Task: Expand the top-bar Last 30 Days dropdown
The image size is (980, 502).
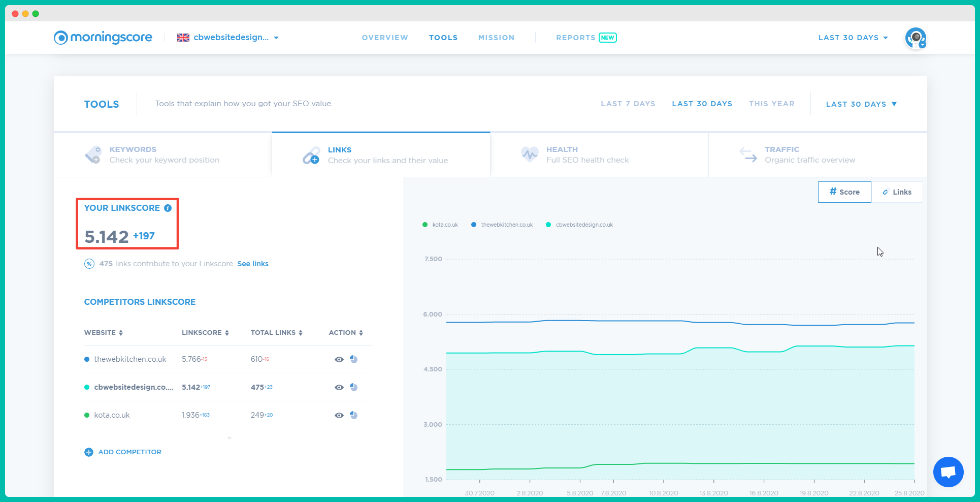Action: coord(853,38)
